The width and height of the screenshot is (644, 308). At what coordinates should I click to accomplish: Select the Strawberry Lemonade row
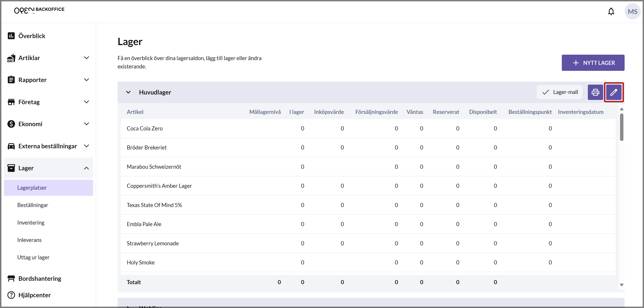pyautogui.click(x=368, y=243)
